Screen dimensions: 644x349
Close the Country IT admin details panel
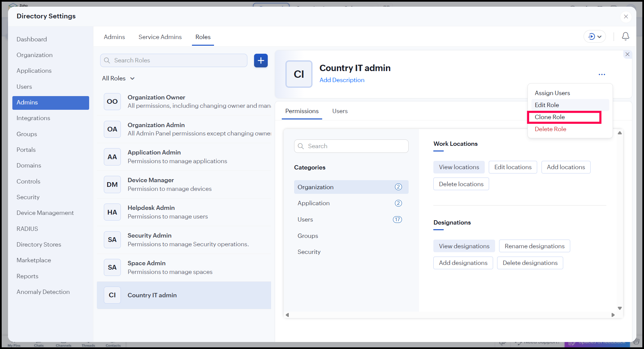point(627,54)
